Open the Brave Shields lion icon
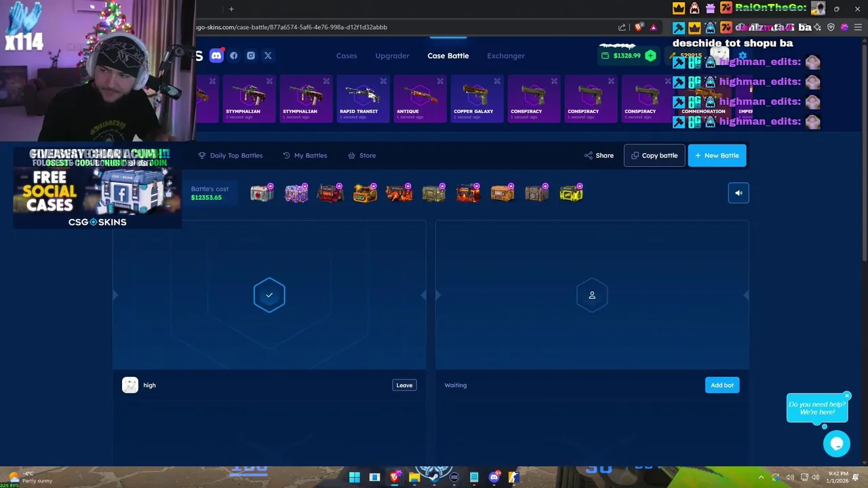This screenshot has height=488, width=868. (x=638, y=27)
